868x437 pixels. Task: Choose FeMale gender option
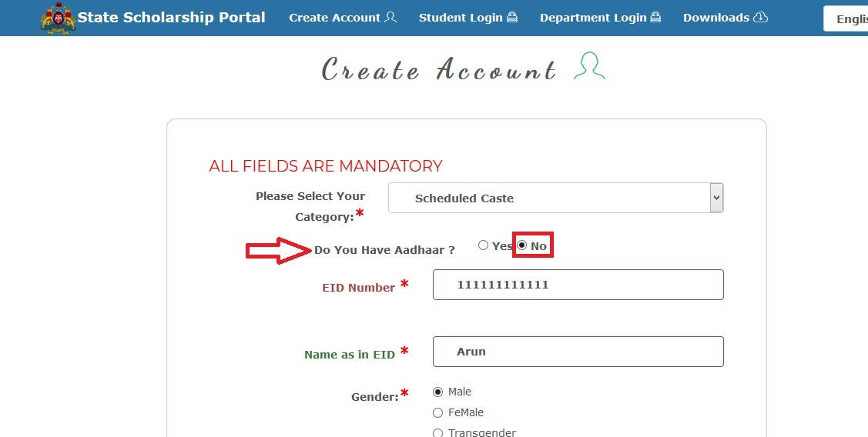coord(438,412)
